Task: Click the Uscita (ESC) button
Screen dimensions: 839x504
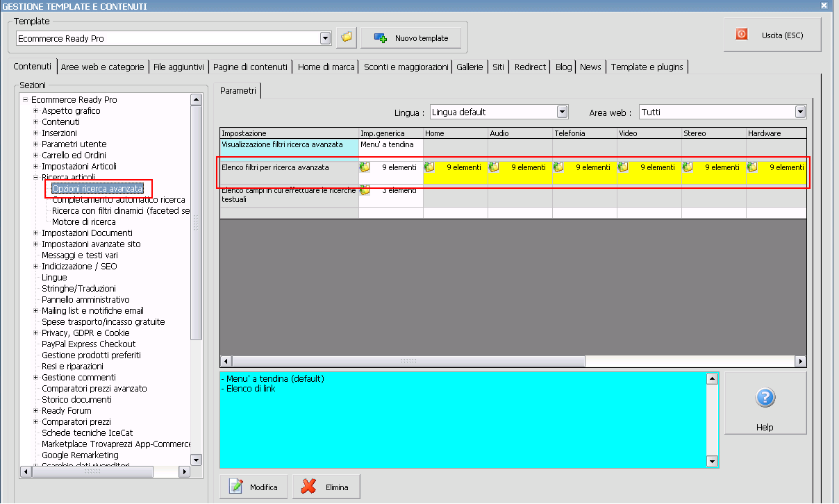Action: (x=772, y=35)
